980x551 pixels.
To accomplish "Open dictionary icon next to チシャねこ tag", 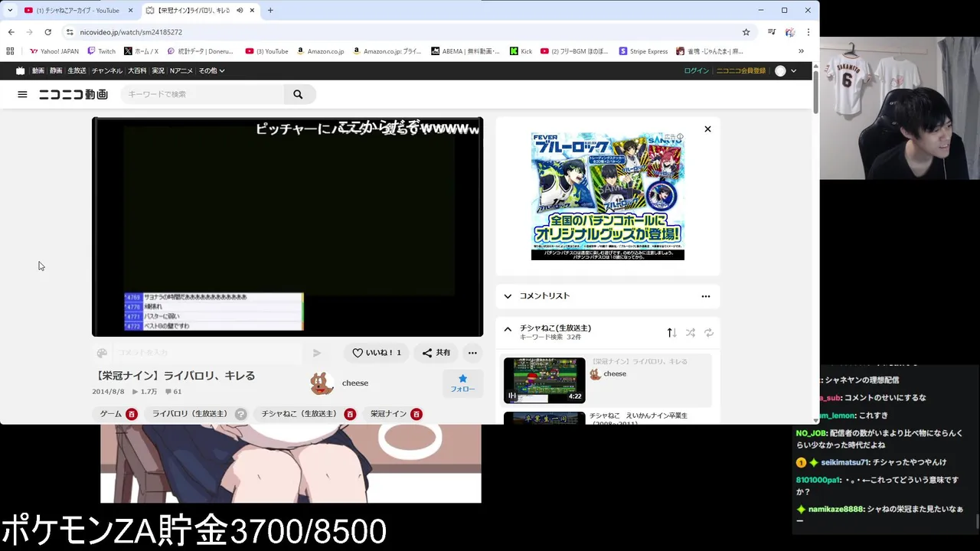I will [350, 414].
